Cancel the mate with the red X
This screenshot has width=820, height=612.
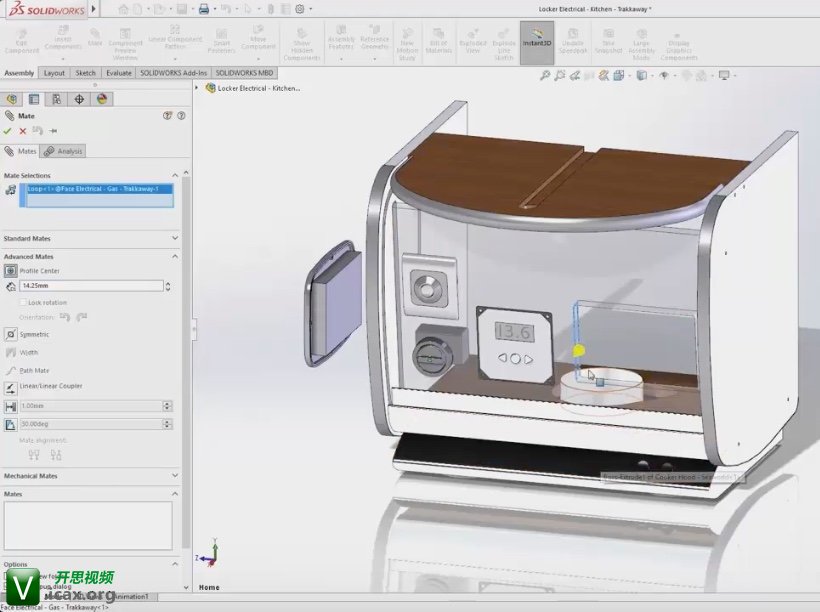(23, 131)
